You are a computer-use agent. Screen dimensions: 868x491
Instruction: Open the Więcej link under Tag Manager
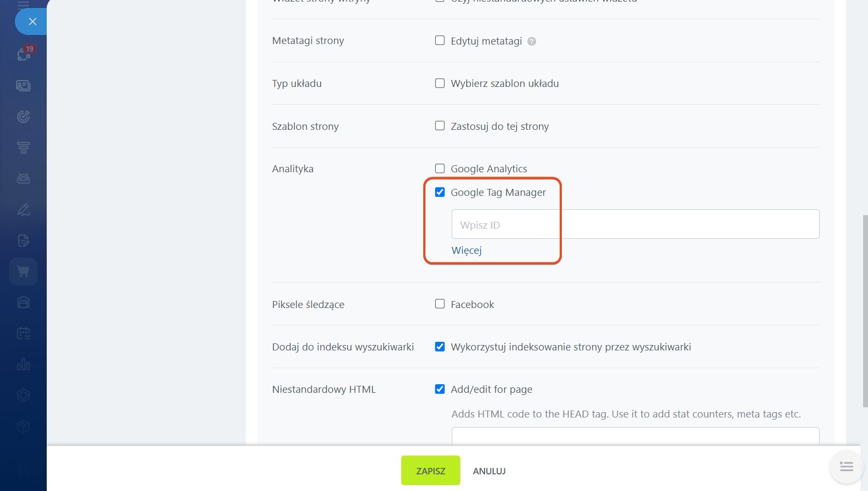466,251
